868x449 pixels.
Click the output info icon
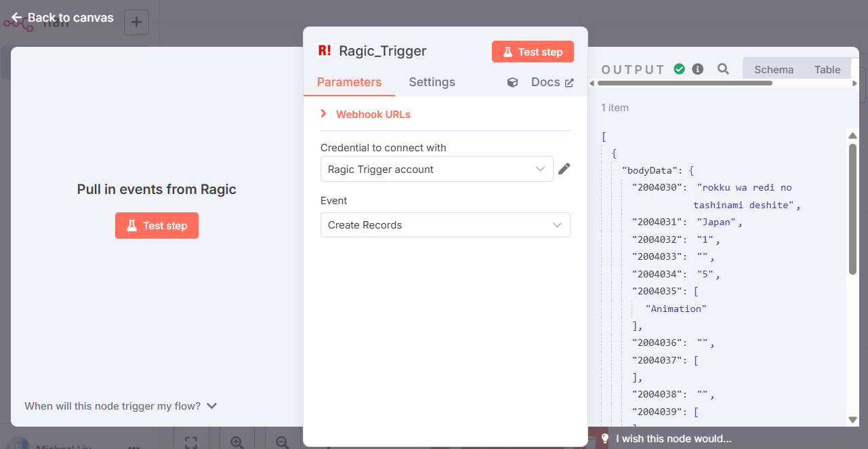point(697,69)
